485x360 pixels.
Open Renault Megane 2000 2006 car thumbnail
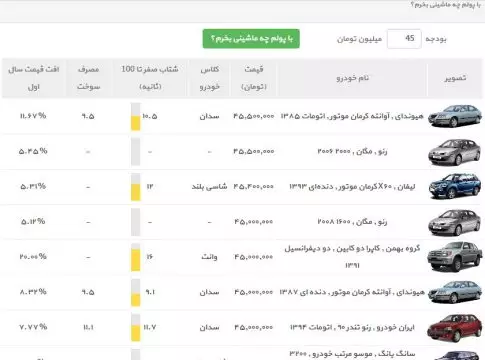coord(455,152)
